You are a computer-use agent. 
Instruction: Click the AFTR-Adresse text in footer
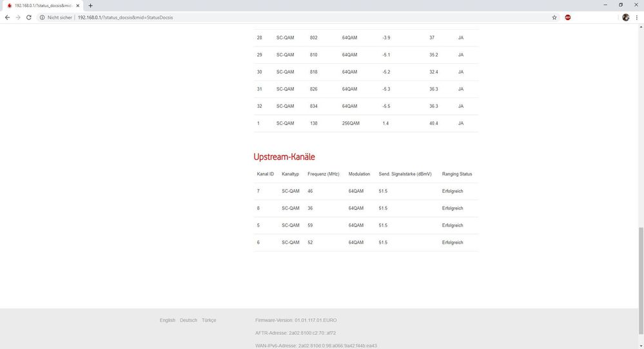[295, 333]
